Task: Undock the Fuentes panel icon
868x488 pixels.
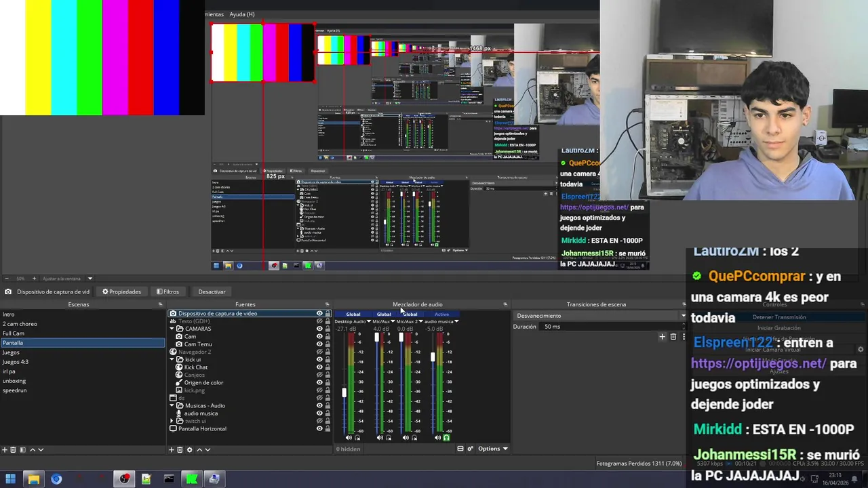Action: [x=327, y=304]
